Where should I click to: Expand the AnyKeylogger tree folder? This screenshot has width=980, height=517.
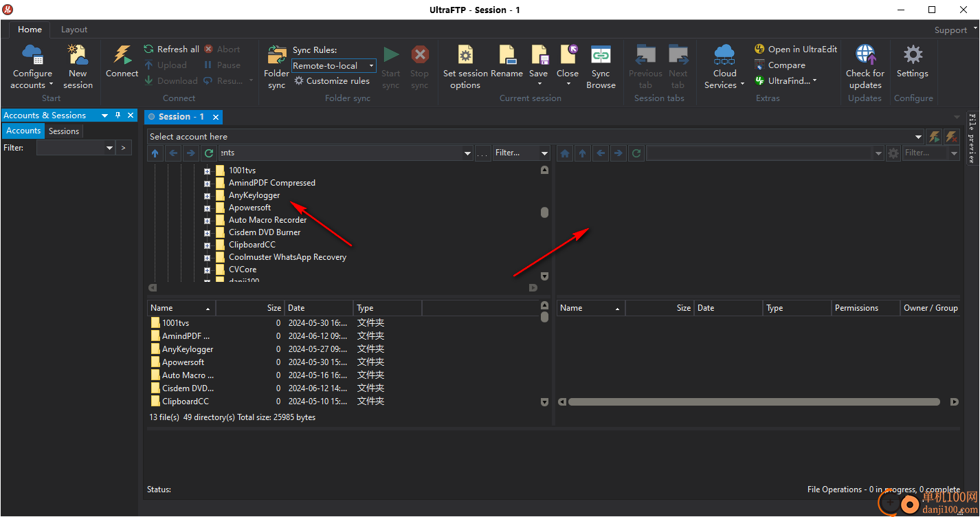pyautogui.click(x=207, y=196)
